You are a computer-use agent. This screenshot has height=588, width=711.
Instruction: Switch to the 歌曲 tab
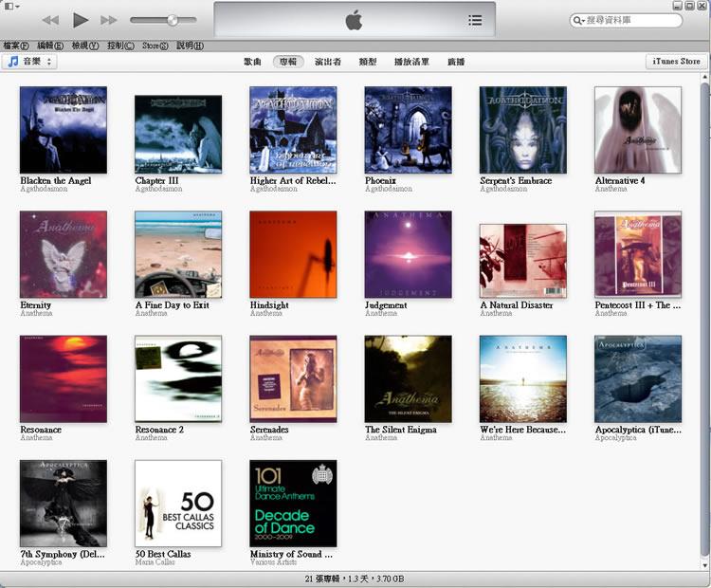[252, 62]
